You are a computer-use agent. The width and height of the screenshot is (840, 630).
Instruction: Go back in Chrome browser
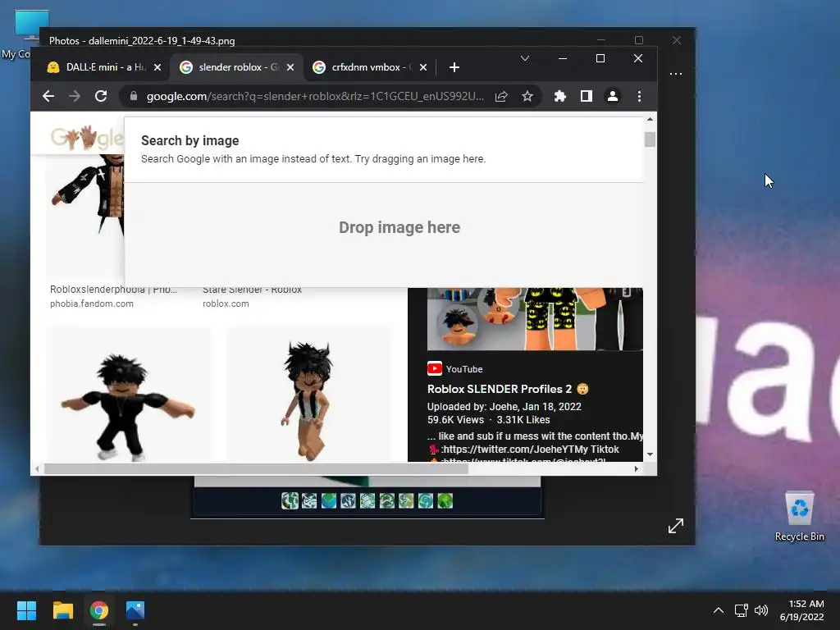[48, 97]
